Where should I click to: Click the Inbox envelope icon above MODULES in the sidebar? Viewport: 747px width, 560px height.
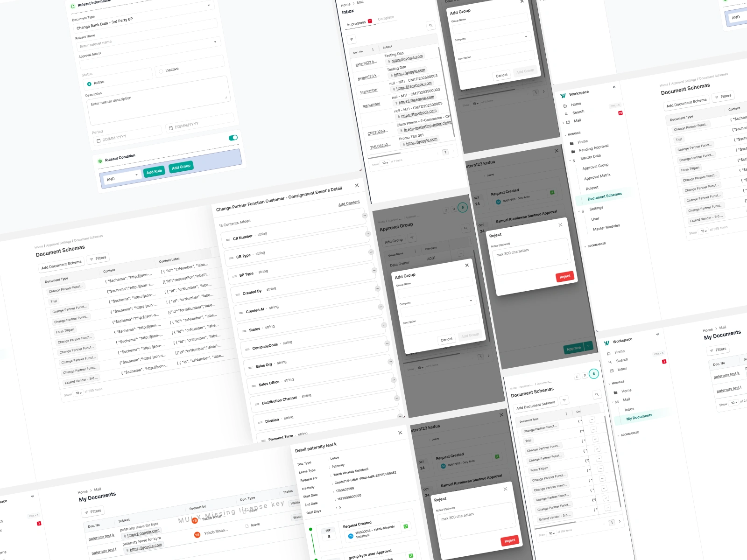(x=612, y=371)
